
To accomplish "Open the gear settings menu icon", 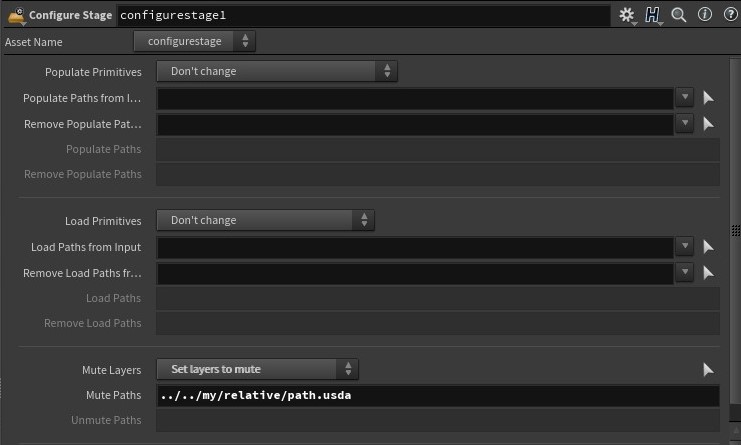I will 627,15.
